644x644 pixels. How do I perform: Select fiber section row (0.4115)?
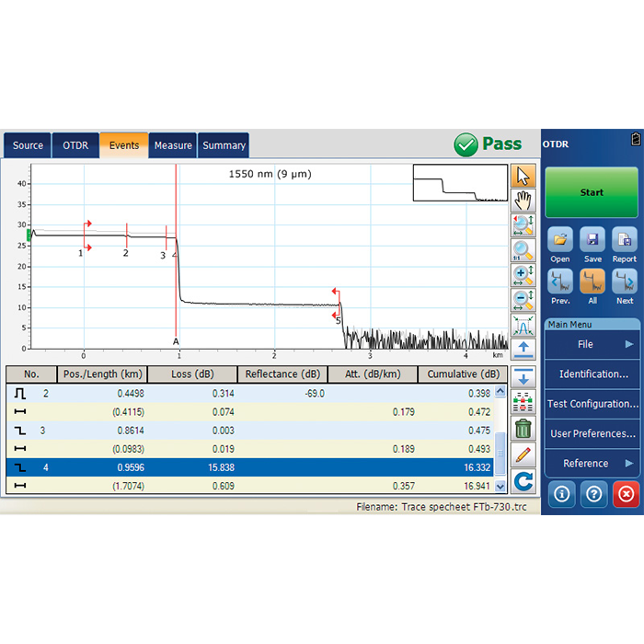(249, 412)
